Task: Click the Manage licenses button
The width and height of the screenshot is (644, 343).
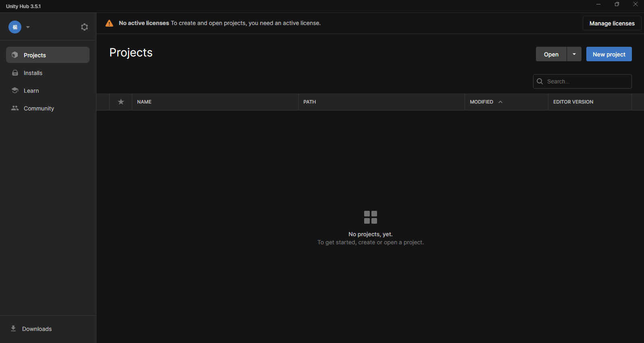Action: (612, 23)
